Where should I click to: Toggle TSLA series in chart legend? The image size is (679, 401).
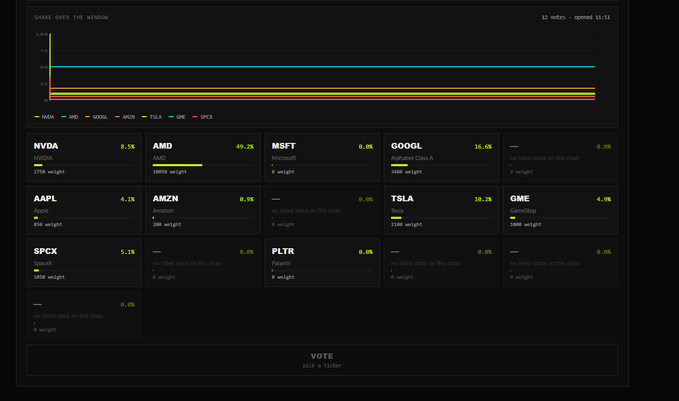(152, 117)
